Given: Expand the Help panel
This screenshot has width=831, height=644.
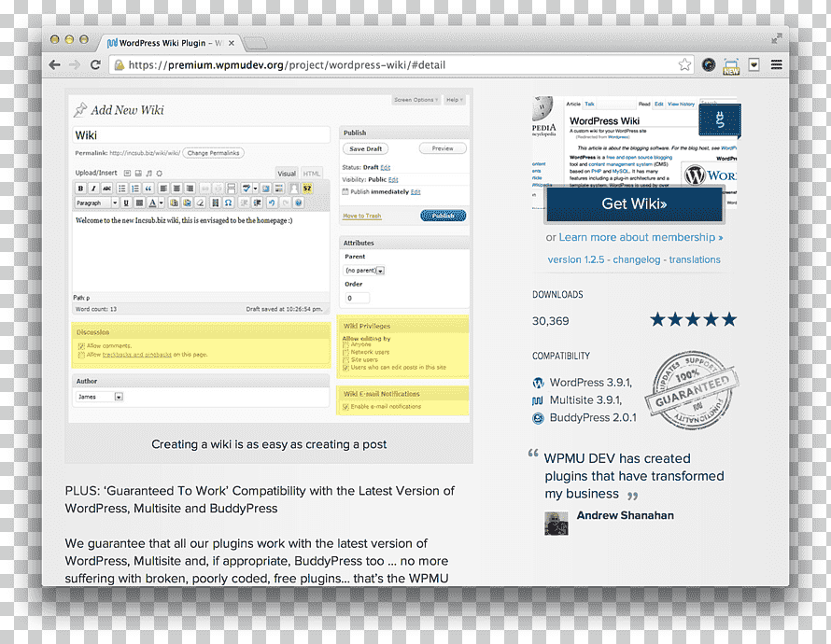Looking at the screenshot, I should 454,100.
